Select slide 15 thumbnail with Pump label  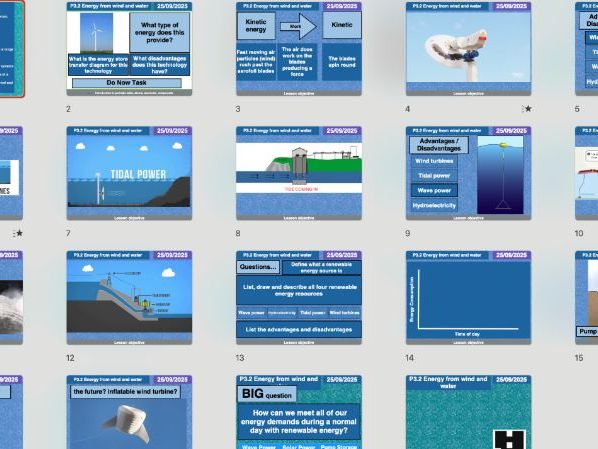[587, 298]
